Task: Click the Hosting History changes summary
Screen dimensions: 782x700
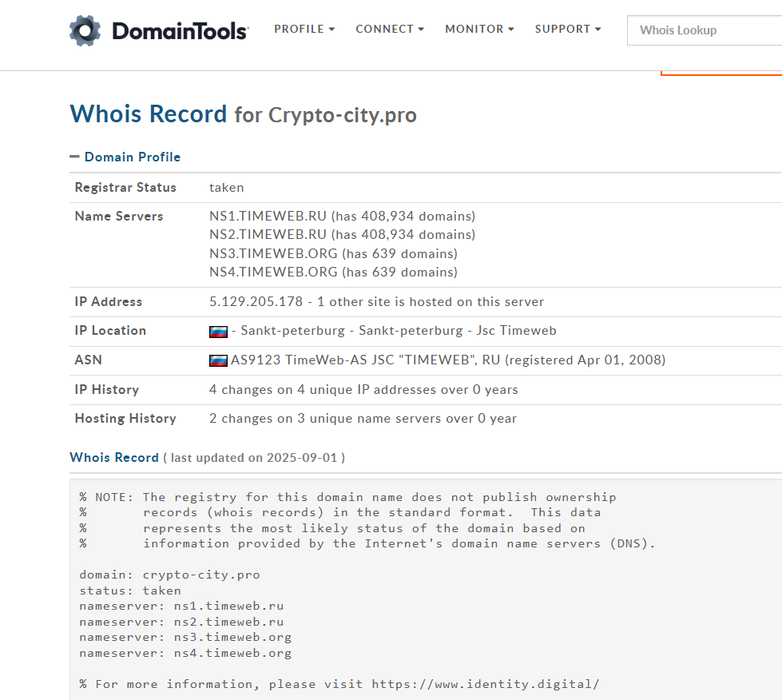Action: [x=363, y=419]
